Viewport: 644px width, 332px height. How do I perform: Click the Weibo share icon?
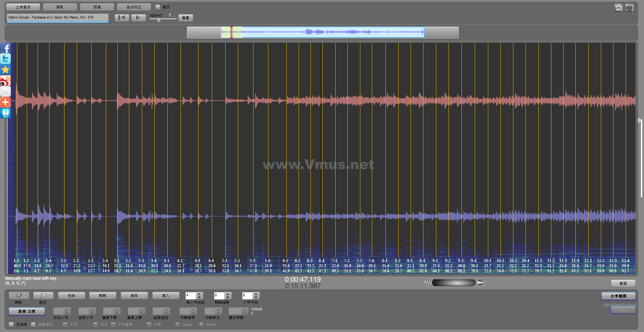(5, 81)
